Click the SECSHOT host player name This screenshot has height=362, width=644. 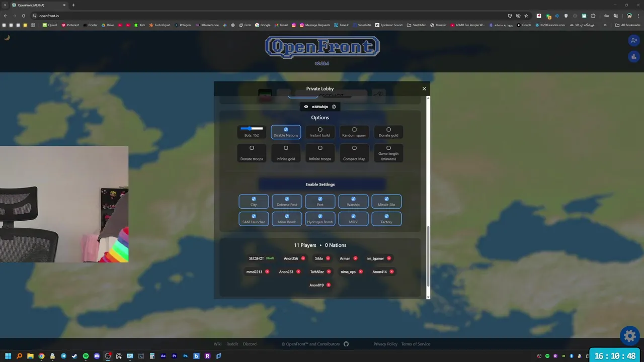pos(257,258)
